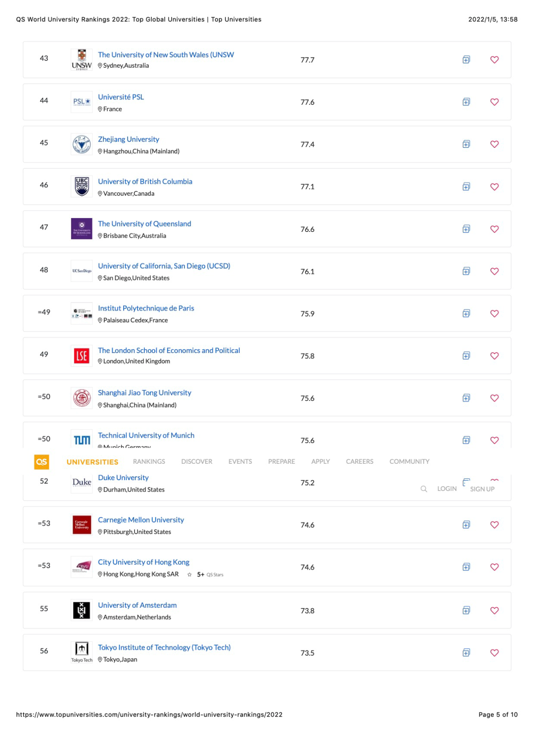Click the Tokyo Tech logo
534x756 pixels.
click(82, 652)
